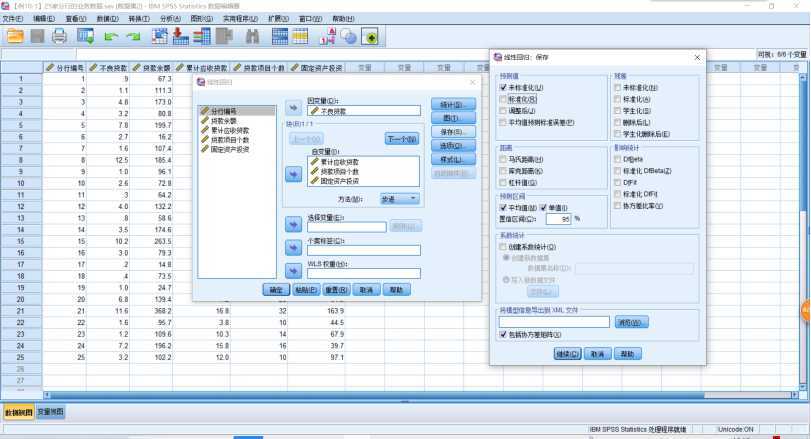Check 马氏距离 distance option
Image resolution: width=811 pixels, height=439 pixels.
503,159
